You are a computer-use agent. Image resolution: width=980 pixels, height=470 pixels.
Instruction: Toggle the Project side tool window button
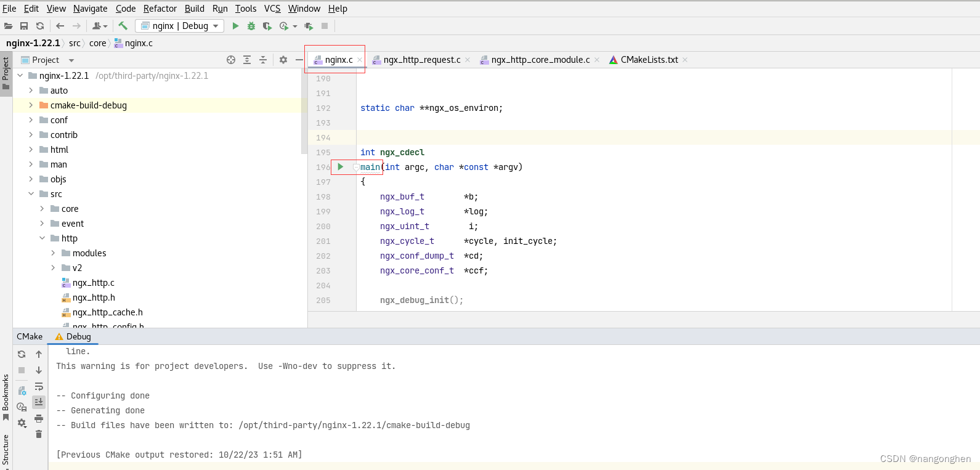(6, 73)
